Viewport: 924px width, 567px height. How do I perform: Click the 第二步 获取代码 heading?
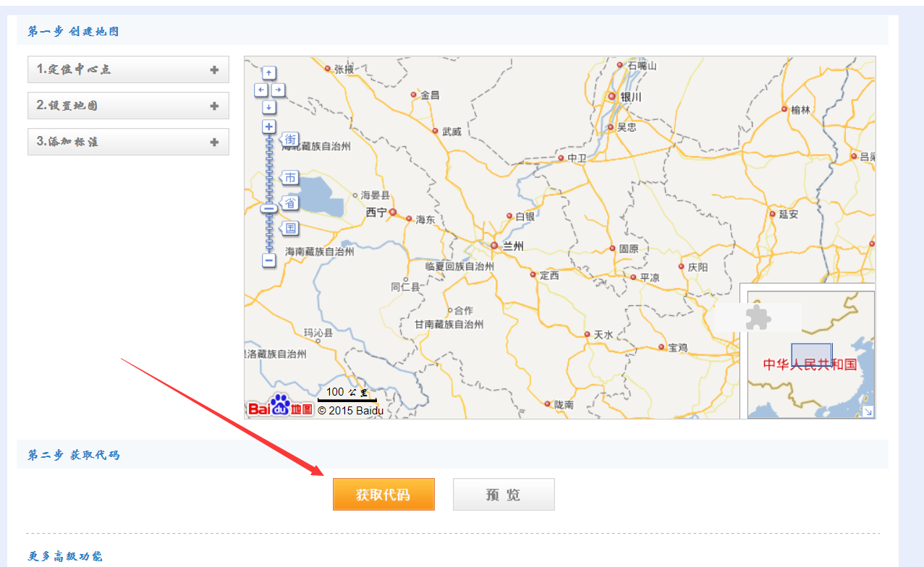click(73, 455)
